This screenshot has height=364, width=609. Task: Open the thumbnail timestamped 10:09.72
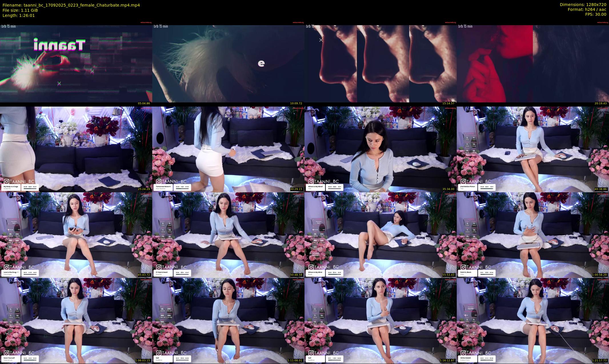click(x=228, y=63)
